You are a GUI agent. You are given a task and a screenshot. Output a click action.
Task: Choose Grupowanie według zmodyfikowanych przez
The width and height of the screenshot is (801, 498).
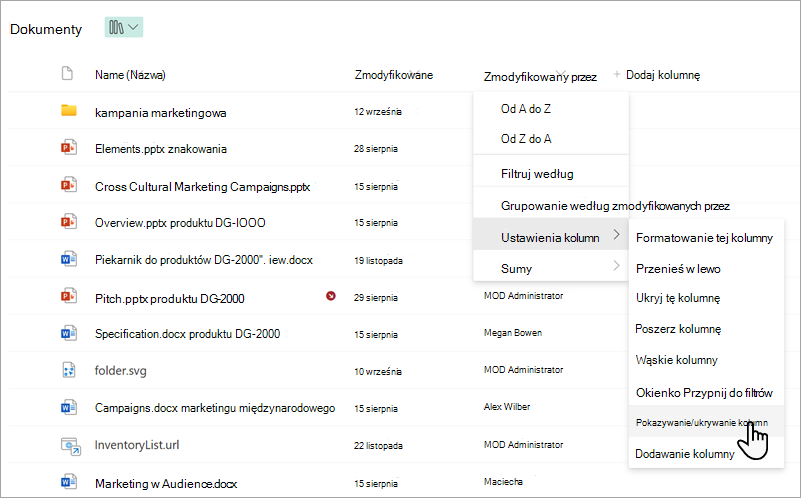point(615,206)
